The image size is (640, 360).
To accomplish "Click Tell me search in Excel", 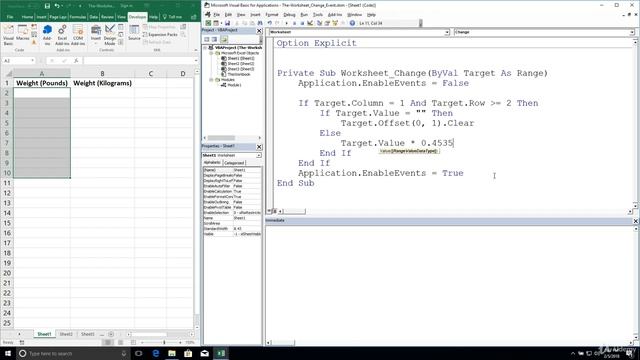I will 173,17.
